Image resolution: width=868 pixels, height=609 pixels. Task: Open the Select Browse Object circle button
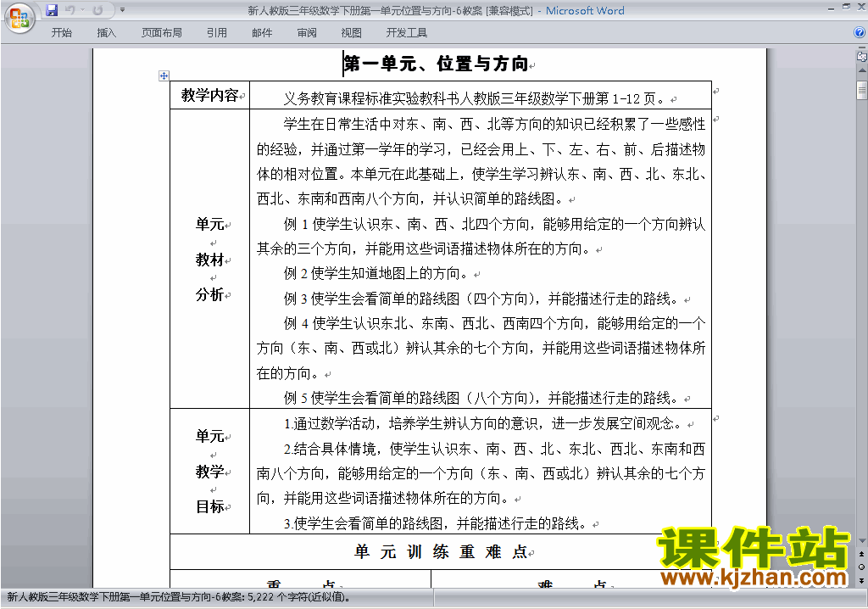pyautogui.click(x=862, y=567)
